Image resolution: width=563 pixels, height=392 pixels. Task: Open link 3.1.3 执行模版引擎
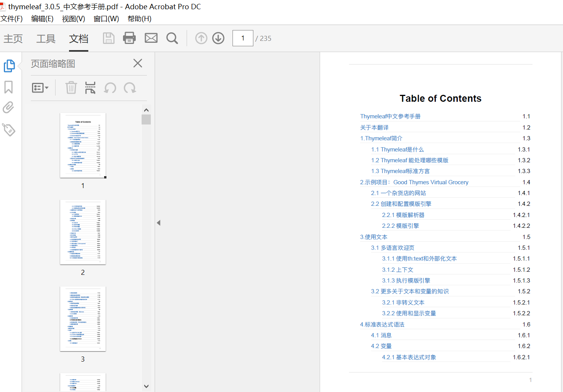coord(406,281)
